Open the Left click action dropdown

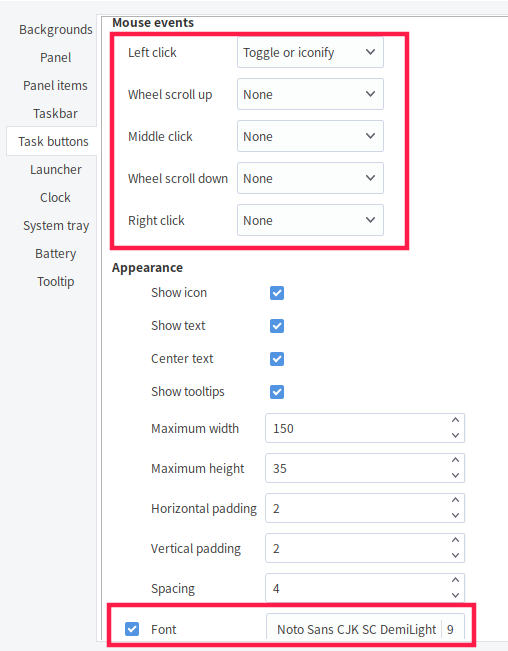(310, 52)
